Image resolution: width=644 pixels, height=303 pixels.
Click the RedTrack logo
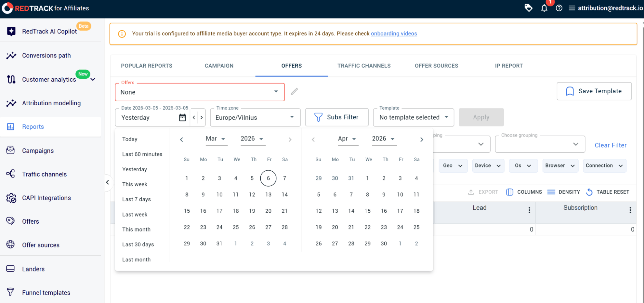click(x=45, y=8)
